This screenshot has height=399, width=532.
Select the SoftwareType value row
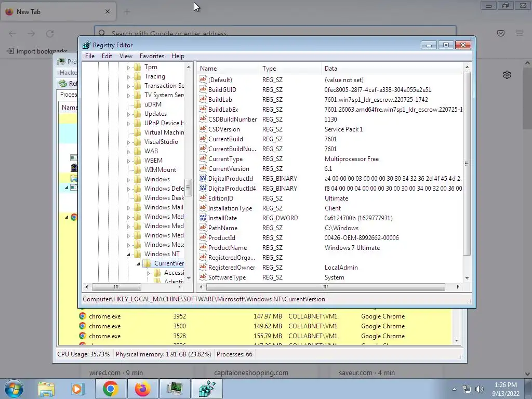[330, 277]
